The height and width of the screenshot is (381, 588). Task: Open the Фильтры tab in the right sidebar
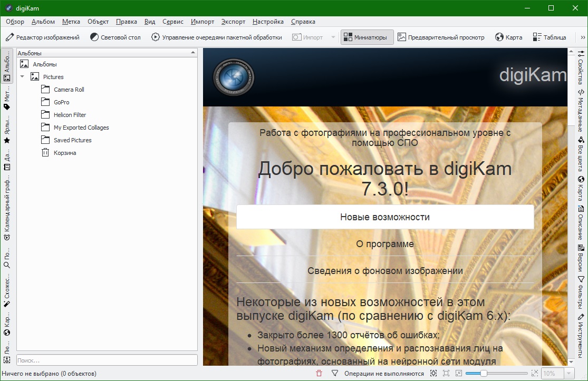point(581,292)
